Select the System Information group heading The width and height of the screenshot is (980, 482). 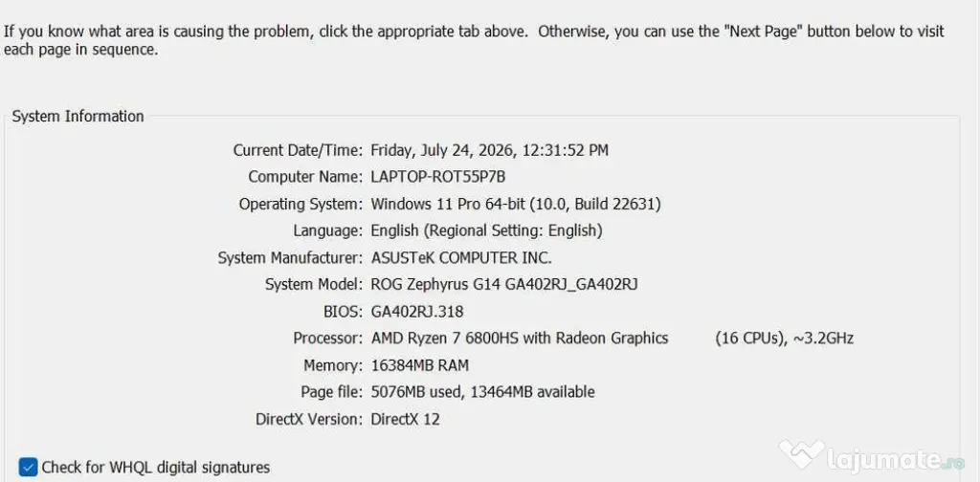(78, 116)
